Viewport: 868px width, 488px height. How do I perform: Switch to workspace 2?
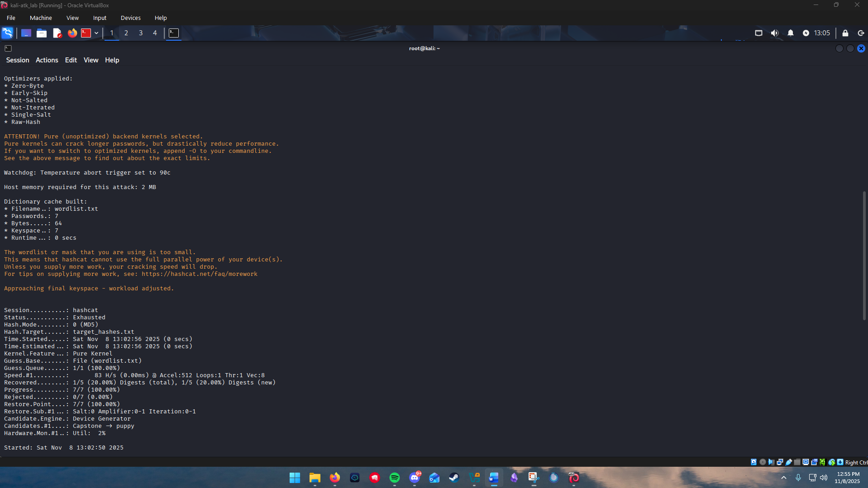(126, 33)
